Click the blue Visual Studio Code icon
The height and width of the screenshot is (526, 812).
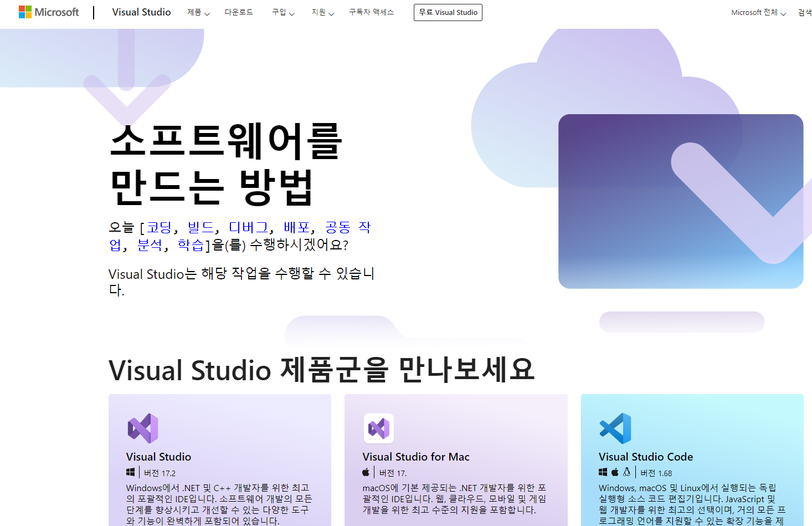pos(615,428)
